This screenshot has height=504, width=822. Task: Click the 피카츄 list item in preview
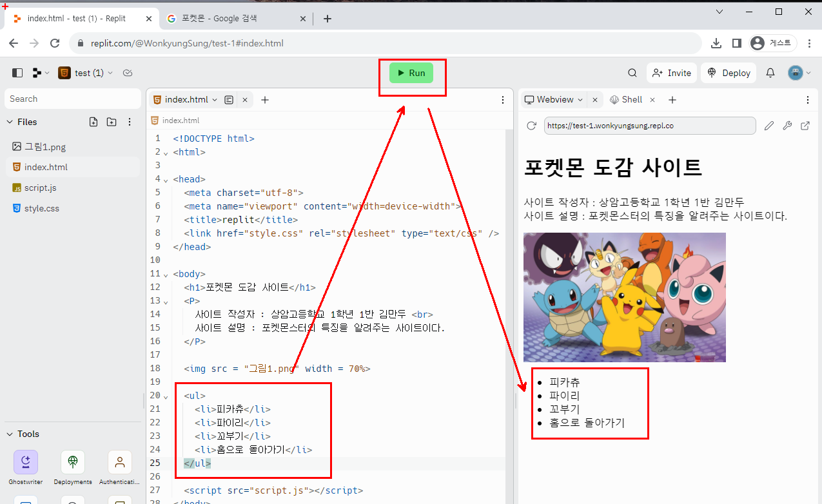(565, 382)
